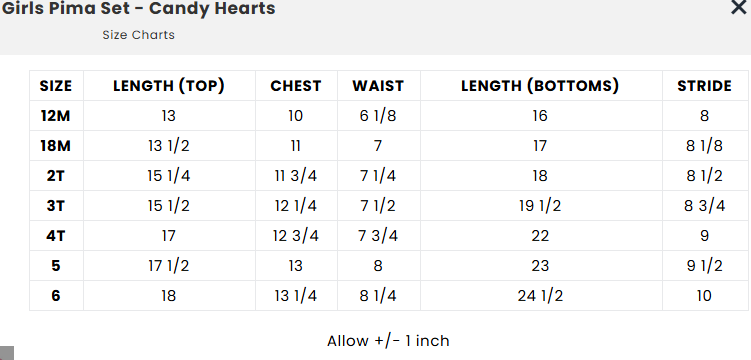
Task: Click the Girls Pima Set - Candy Hearts title
Action: click(x=138, y=8)
